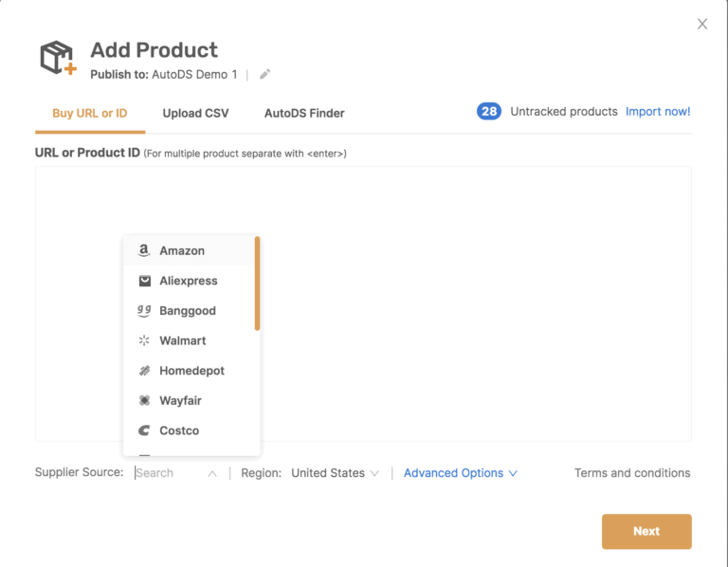Open Terms and conditions
This screenshot has height=567, width=728.
click(632, 473)
